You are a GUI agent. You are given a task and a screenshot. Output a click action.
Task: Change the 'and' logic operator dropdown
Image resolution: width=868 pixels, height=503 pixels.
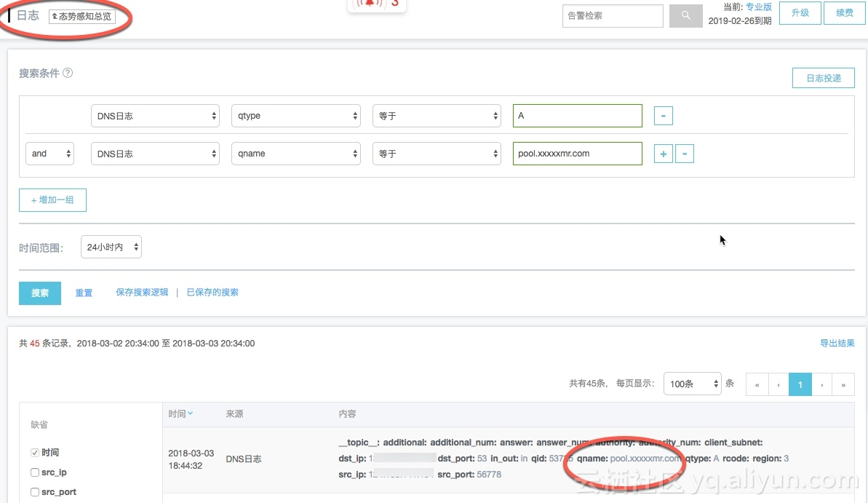click(x=49, y=154)
